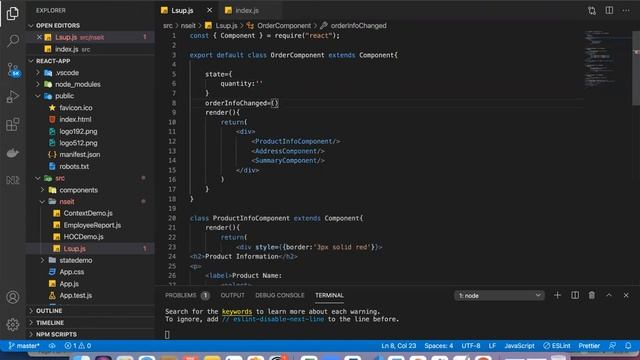
Task: Open the terminal selector dropdown 1: node
Action: tap(500, 296)
